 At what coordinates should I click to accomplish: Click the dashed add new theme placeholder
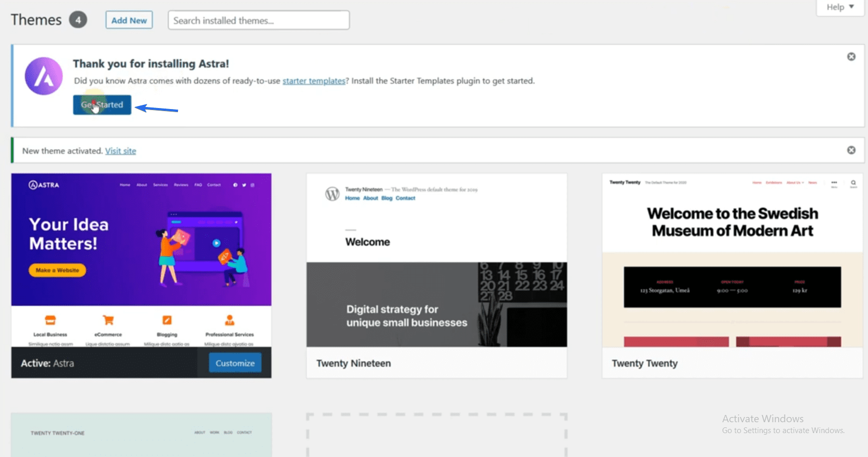coord(436,435)
